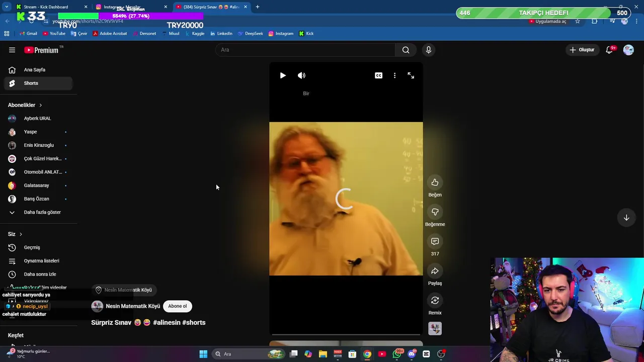Click the search magnifier button
Viewport: 644px width, 362px height.
tap(406, 50)
